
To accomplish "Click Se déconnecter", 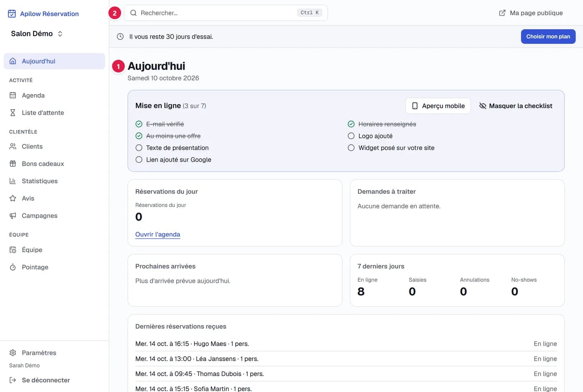I will pos(54,380).
